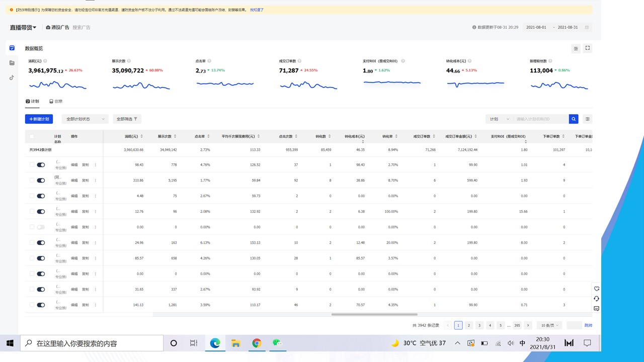Expand the 全部计划状态 dropdown

tap(85, 119)
